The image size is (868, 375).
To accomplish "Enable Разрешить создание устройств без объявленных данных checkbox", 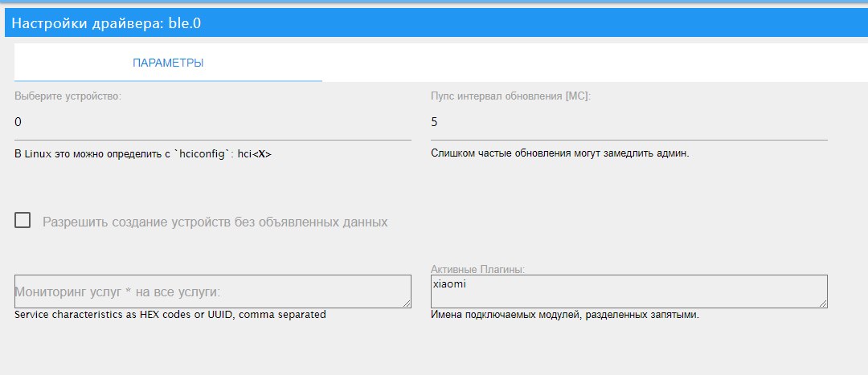I will (23, 221).
